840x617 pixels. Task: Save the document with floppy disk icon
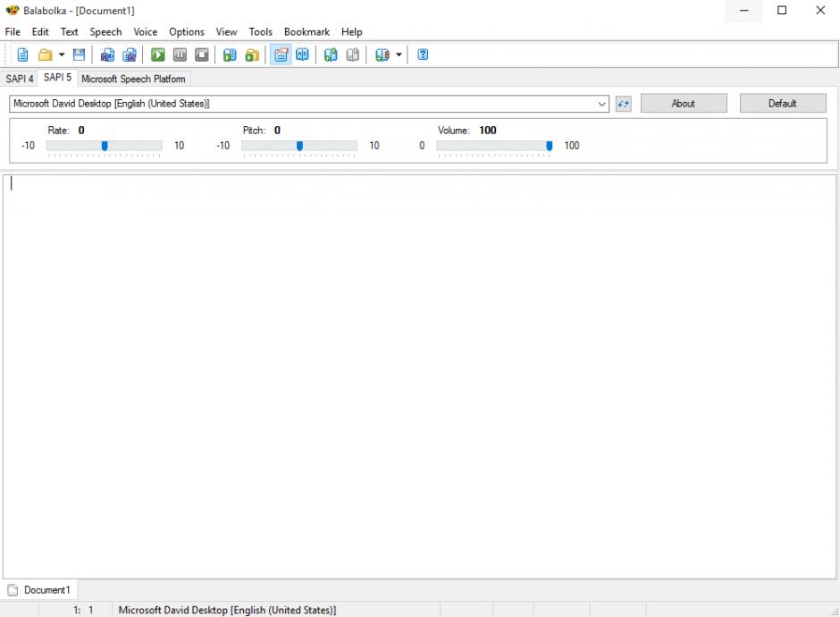coord(80,55)
